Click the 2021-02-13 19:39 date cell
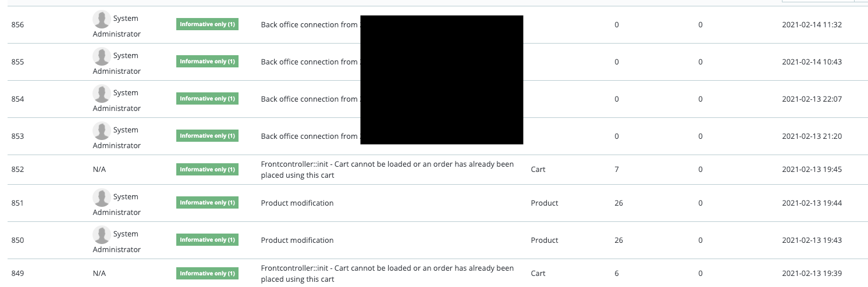Screen dimensions: 868x287 pos(812,273)
